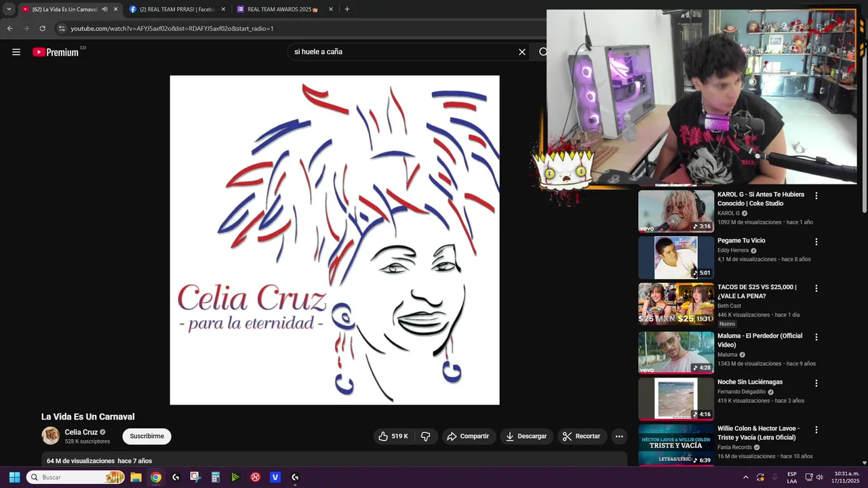
Task: Open Celia Cruz channel avatar
Action: tap(51, 436)
